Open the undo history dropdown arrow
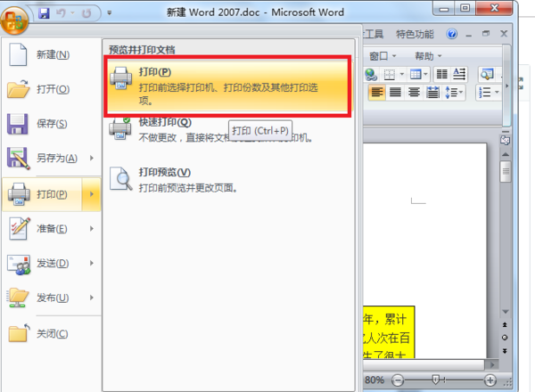Screen dimensions: 535x392 pos(73,13)
